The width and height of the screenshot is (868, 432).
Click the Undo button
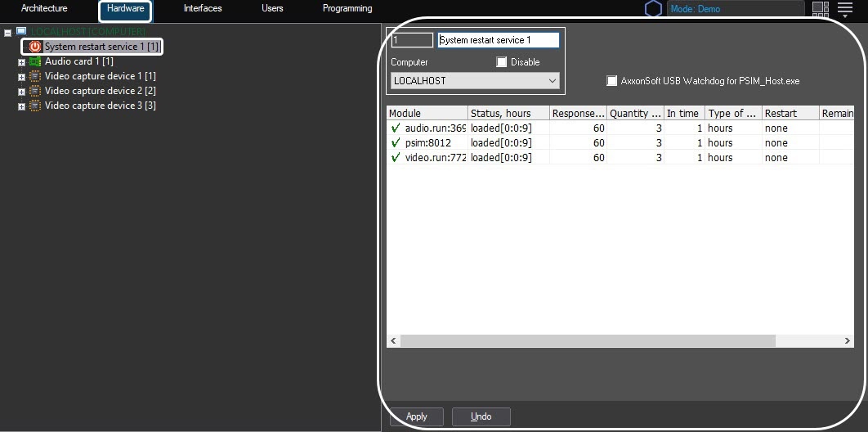pyautogui.click(x=481, y=416)
